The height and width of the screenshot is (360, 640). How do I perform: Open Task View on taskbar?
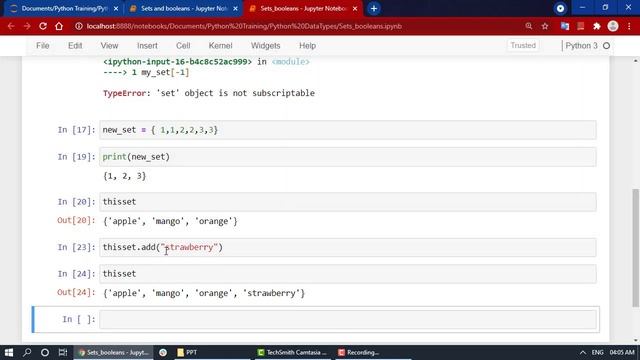point(63,352)
